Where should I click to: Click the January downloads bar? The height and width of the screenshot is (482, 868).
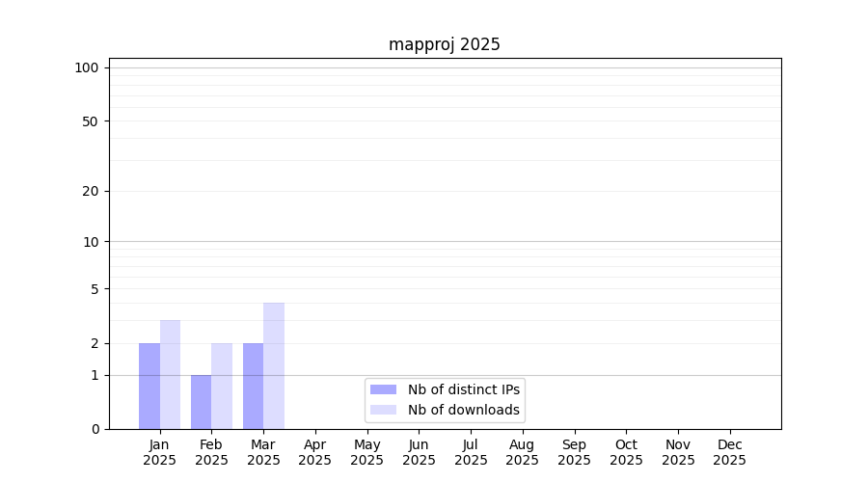coord(170,374)
